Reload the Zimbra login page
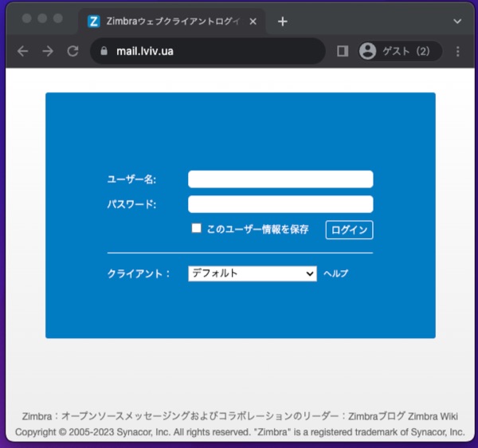Screen dimensions: 478x448 coord(72,51)
